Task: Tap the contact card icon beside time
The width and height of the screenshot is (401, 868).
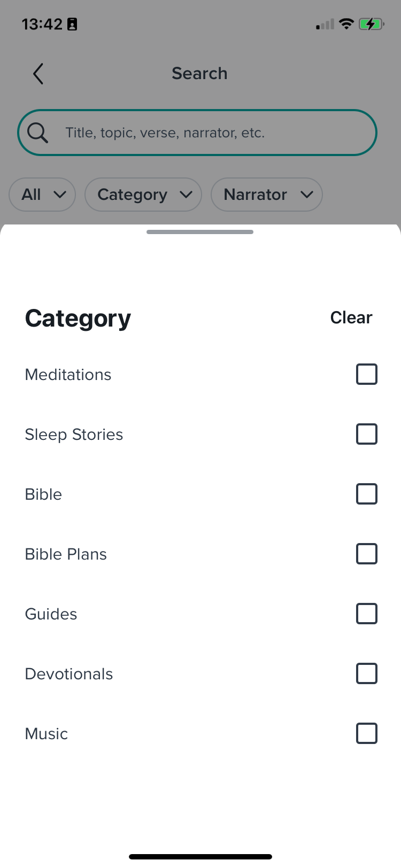Action: click(x=72, y=24)
